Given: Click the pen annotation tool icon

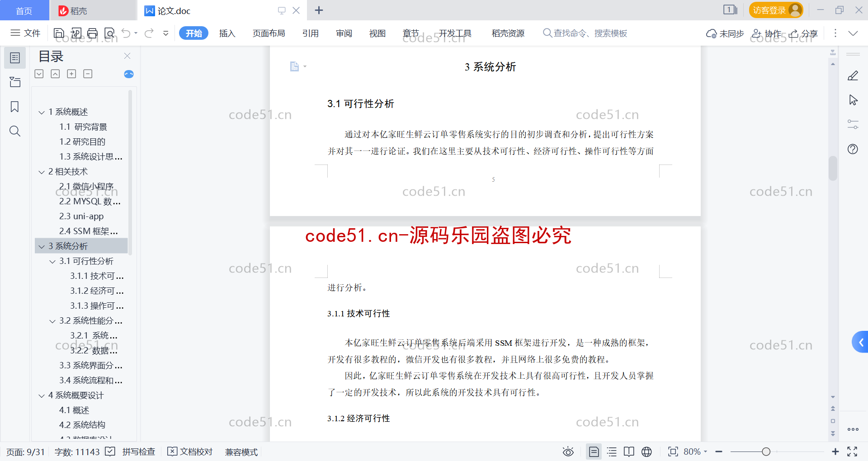Looking at the screenshot, I should [853, 75].
